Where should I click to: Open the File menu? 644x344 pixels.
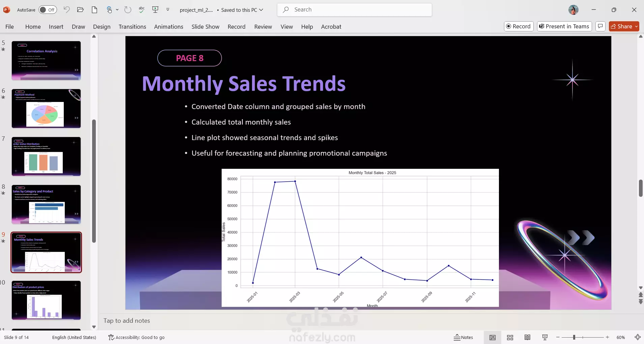[x=9, y=27]
